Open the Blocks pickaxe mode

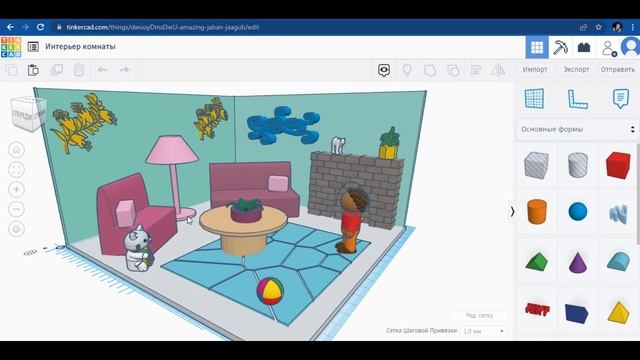[560, 47]
